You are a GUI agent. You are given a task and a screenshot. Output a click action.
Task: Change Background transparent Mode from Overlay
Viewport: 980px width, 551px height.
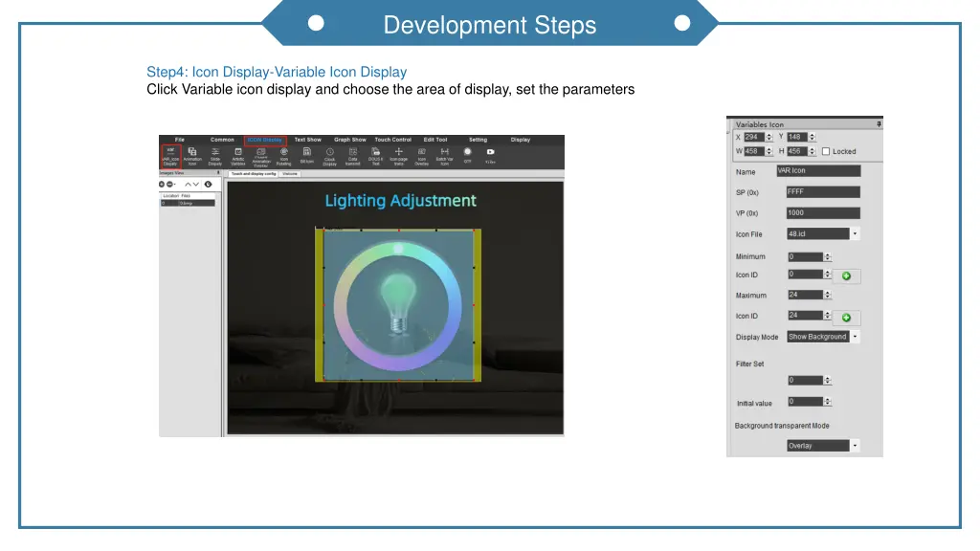click(x=853, y=444)
